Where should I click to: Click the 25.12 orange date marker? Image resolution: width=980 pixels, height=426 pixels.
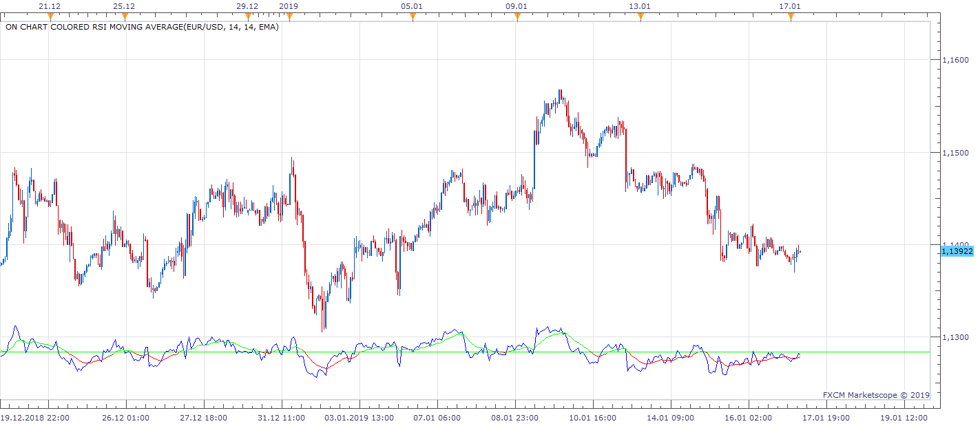pyautogui.click(x=125, y=17)
